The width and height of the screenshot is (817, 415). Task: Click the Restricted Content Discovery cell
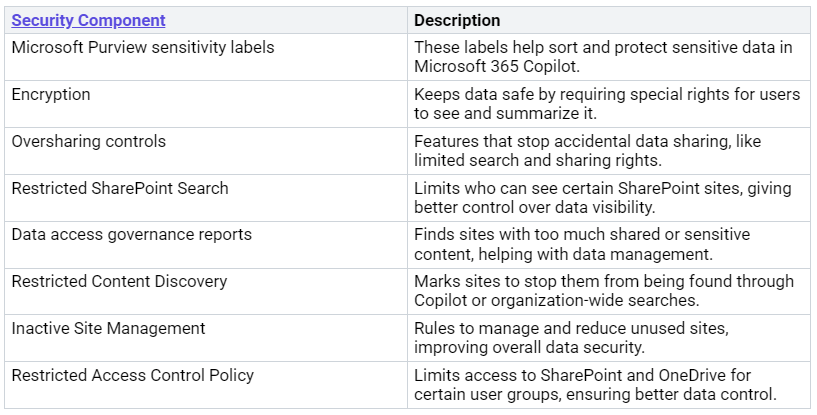click(x=119, y=281)
